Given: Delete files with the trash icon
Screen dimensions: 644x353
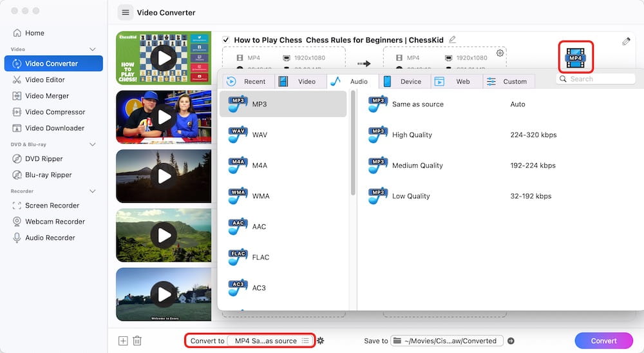Looking at the screenshot, I should pyautogui.click(x=137, y=341).
